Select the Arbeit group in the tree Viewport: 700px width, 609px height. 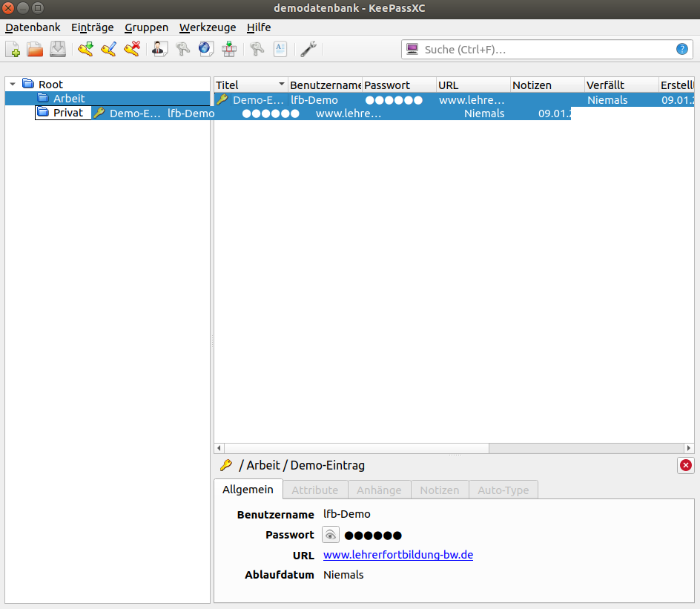pyautogui.click(x=69, y=99)
